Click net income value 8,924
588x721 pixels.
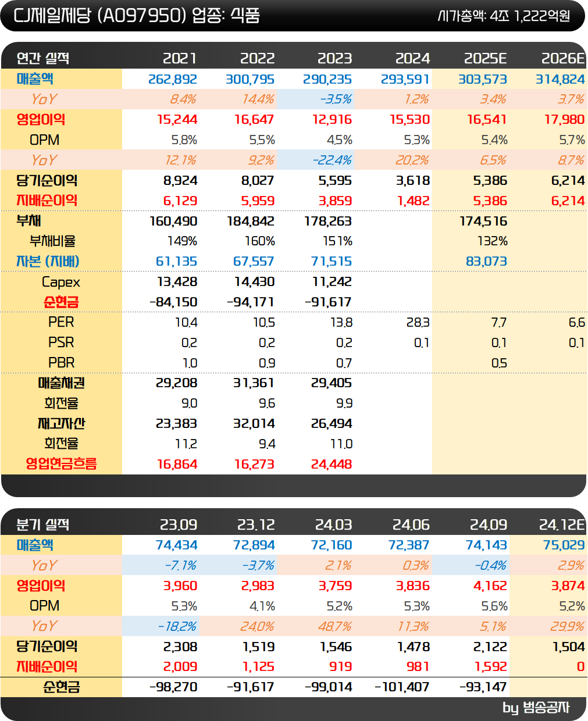click(180, 181)
